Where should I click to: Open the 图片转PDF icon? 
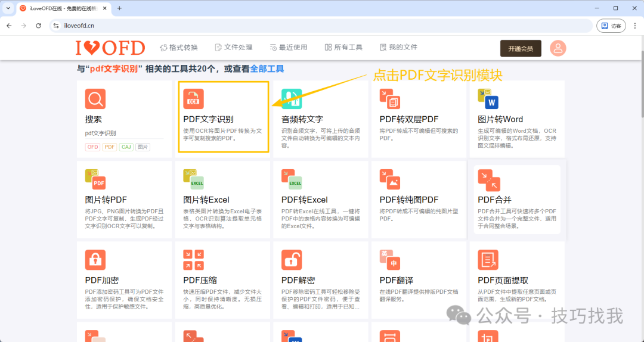pos(95,179)
